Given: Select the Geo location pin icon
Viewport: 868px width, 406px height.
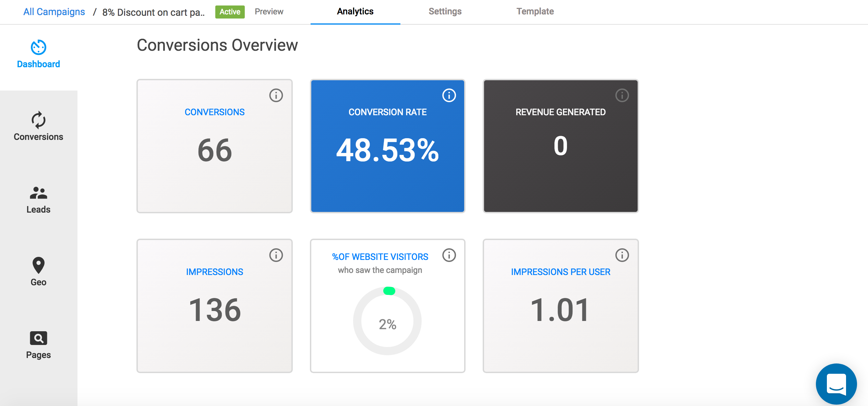Looking at the screenshot, I should 38,265.
